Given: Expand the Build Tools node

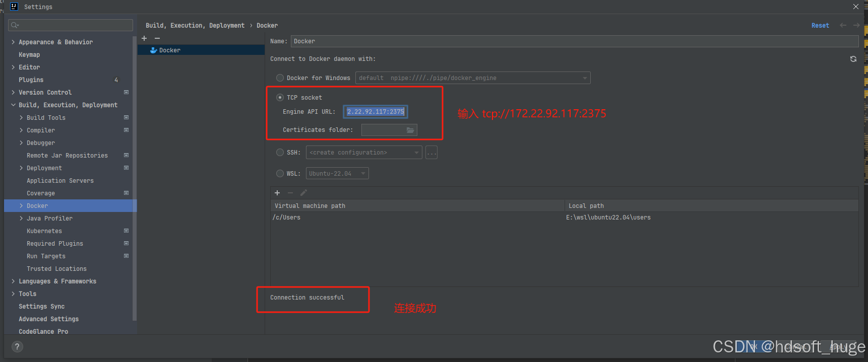Looking at the screenshot, I should coord(21,118).
